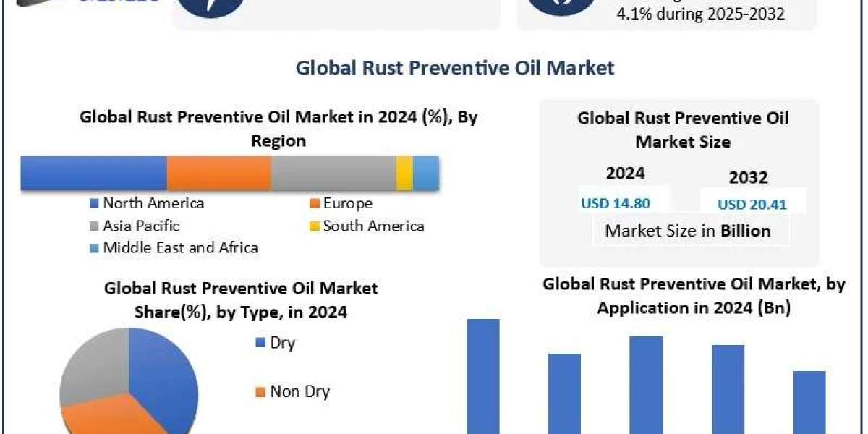The image size is (868, 434).
Task: Select the Middle East and Africa legend marker
Action: (95, 248)
